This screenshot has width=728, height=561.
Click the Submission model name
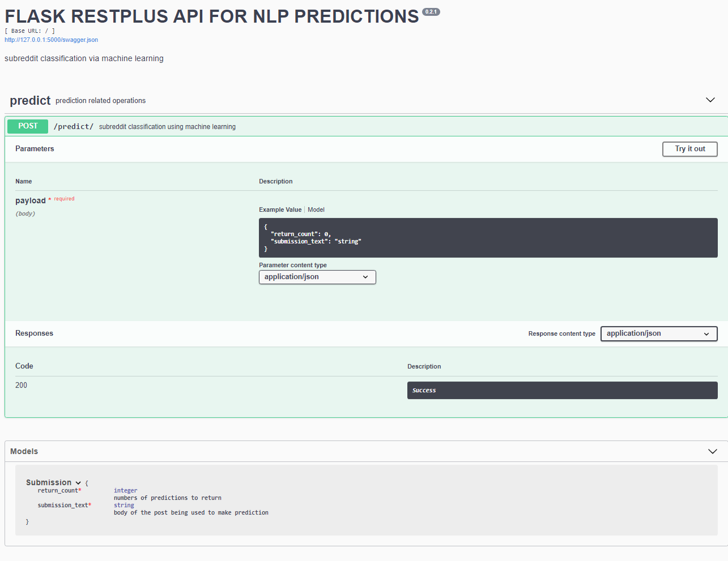click(x=49, y=482)
